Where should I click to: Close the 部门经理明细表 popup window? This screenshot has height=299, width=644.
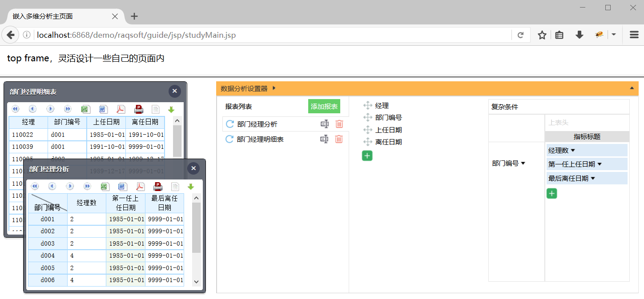(x=175, y=91)
